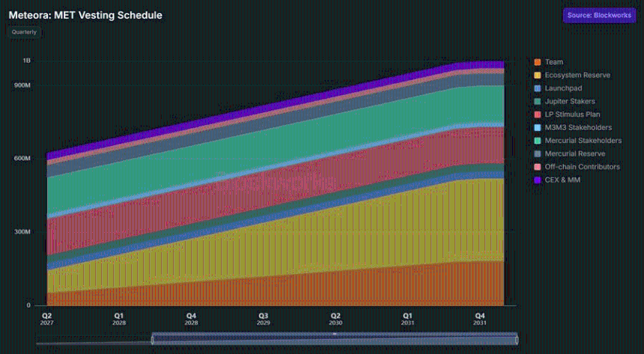Viewport: 644px width, 354px height.
Task: Hide Mercurial Stakeholders via label
Action: tap(583, 141)
